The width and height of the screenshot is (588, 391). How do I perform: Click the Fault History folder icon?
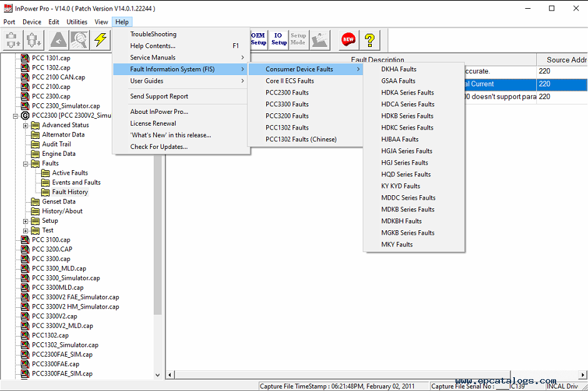tap(46, 192)
